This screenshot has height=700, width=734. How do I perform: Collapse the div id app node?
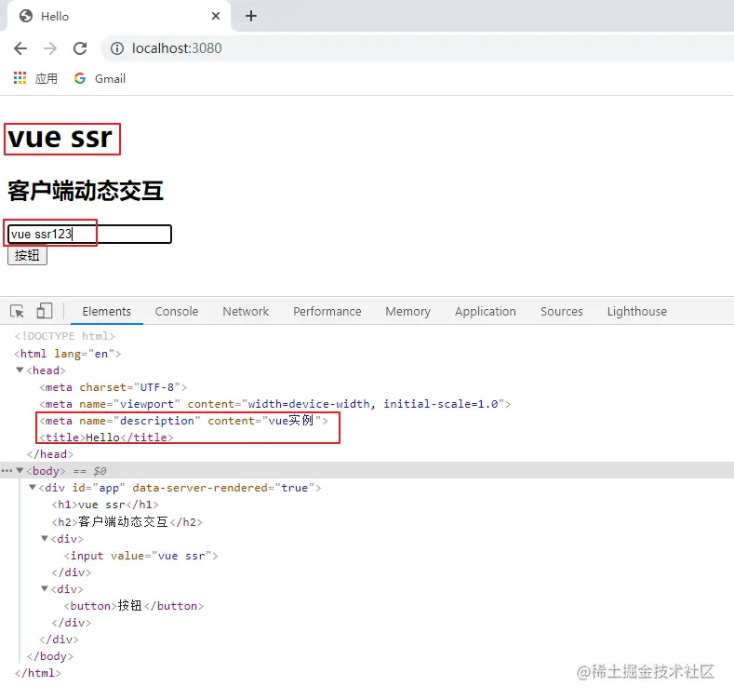coord(33,487)
